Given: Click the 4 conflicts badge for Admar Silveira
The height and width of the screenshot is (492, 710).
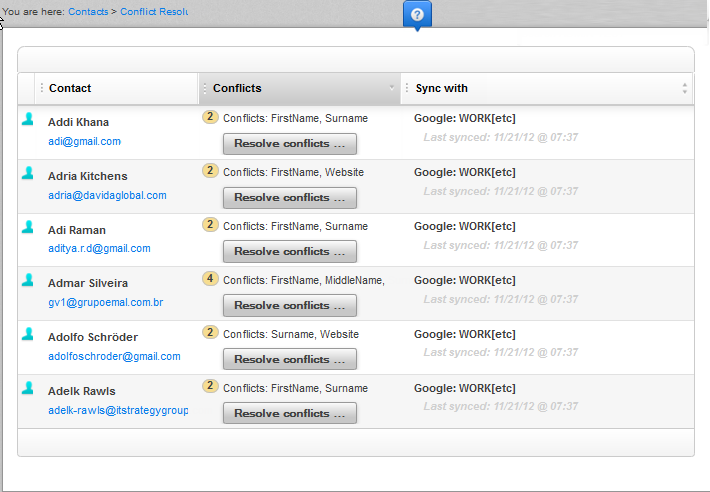Looking at the screenshot, I should pyautogui.click(x=210, y=279).
